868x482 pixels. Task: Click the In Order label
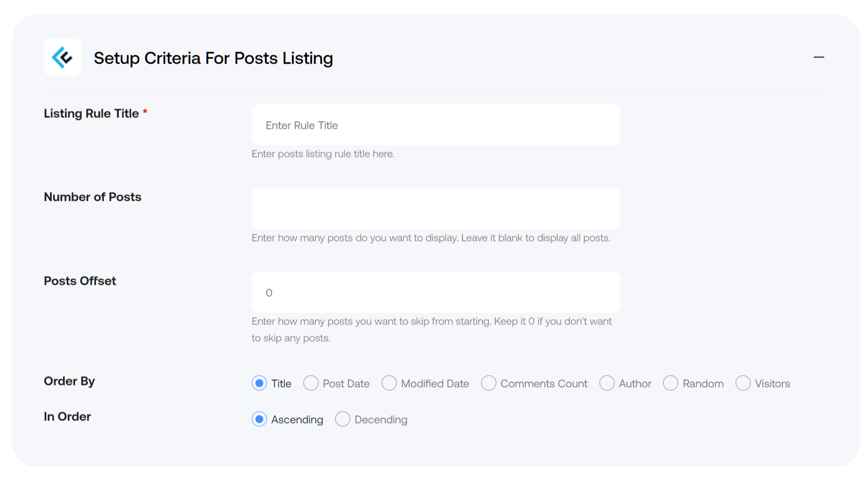tap(67, 417)
